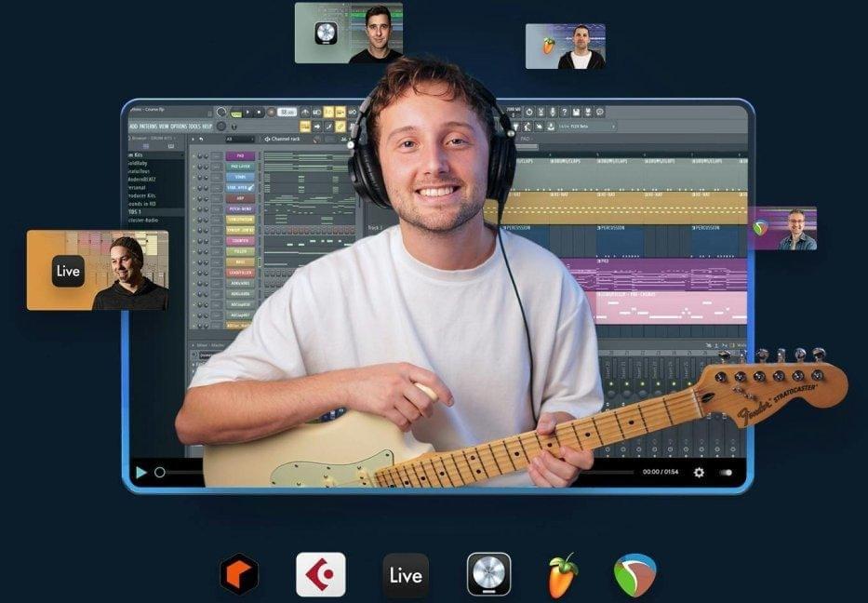
Task: Toggle the song/pattern mode button
Action: (x=235, y=114)
